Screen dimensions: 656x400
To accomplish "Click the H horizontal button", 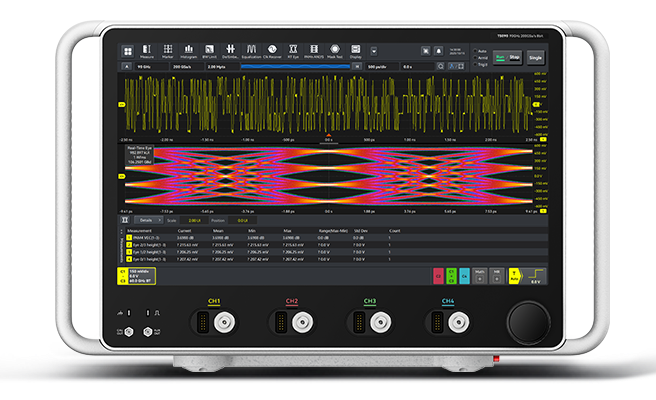I will [357, 67].
